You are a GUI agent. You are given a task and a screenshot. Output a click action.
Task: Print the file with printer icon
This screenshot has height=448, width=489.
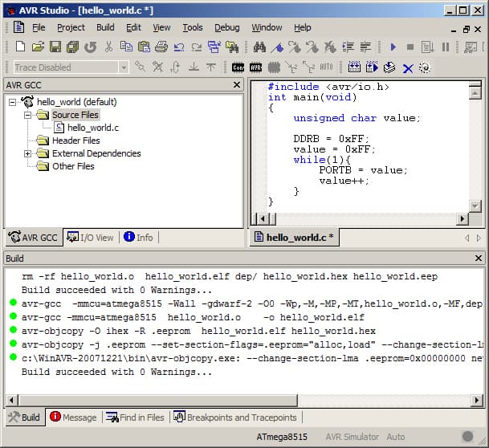pos(161,47)
